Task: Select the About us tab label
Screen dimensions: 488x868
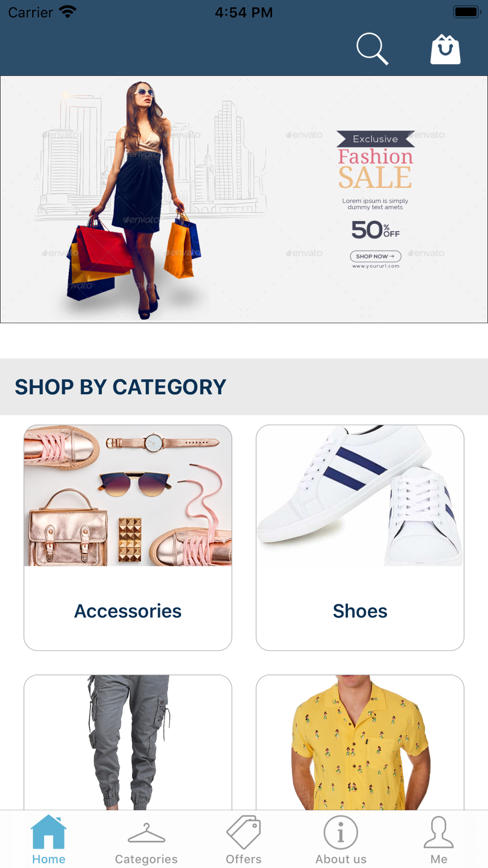Action: (341, 859)
